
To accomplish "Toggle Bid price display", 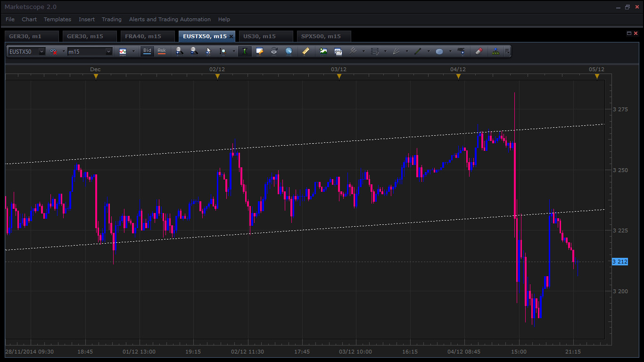I will pyautogui.click(x=147, y=51).
